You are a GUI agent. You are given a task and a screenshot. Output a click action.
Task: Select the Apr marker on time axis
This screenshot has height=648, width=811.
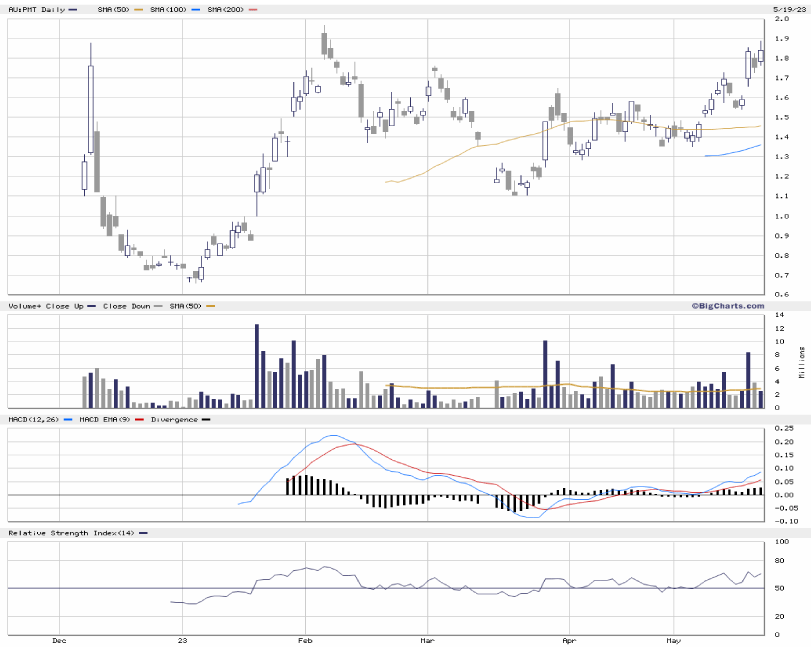click(569, 637)
